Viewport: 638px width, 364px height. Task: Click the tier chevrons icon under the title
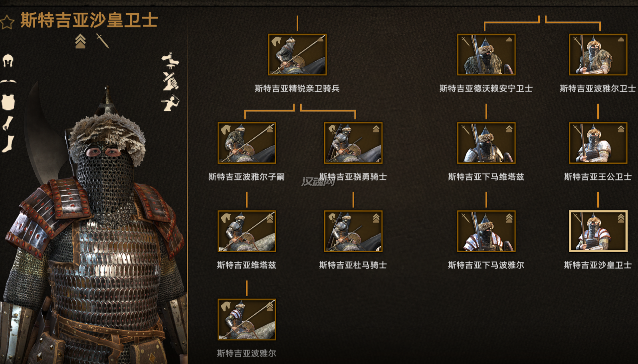click(80, 41)
